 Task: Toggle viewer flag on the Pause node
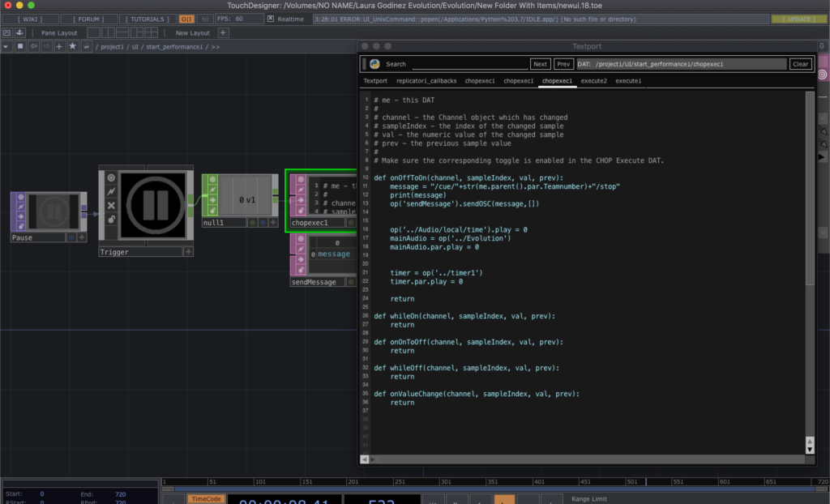point(21,197)
